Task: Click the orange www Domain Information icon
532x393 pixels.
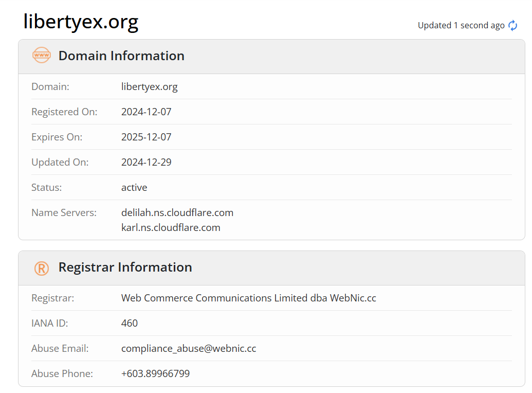Action: [x=42, y=55]
